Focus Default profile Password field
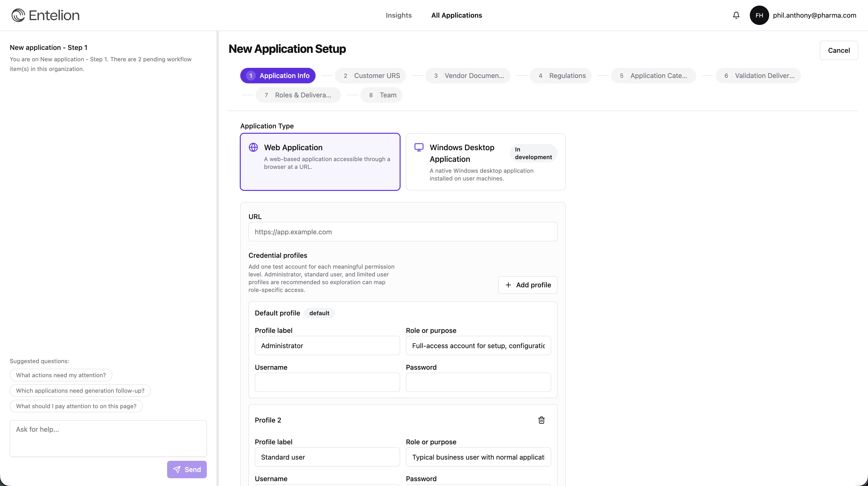The image size is (868, 486). click(479, 382)
